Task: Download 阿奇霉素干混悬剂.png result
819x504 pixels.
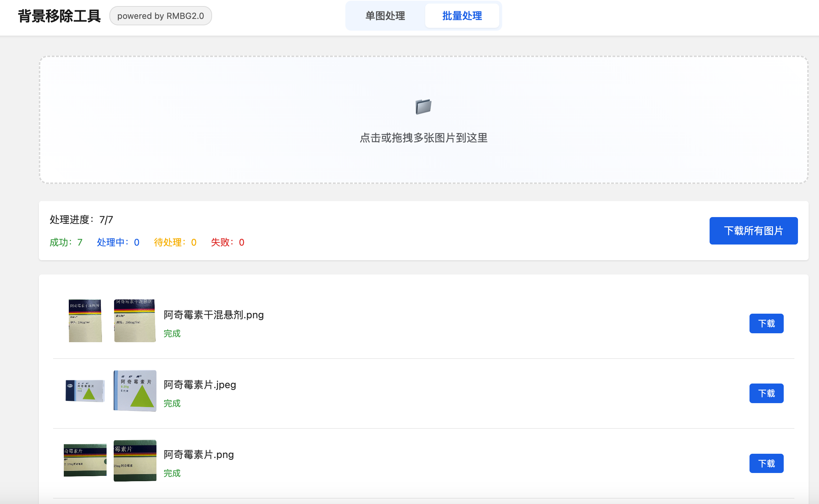Action: pos(766,323)
